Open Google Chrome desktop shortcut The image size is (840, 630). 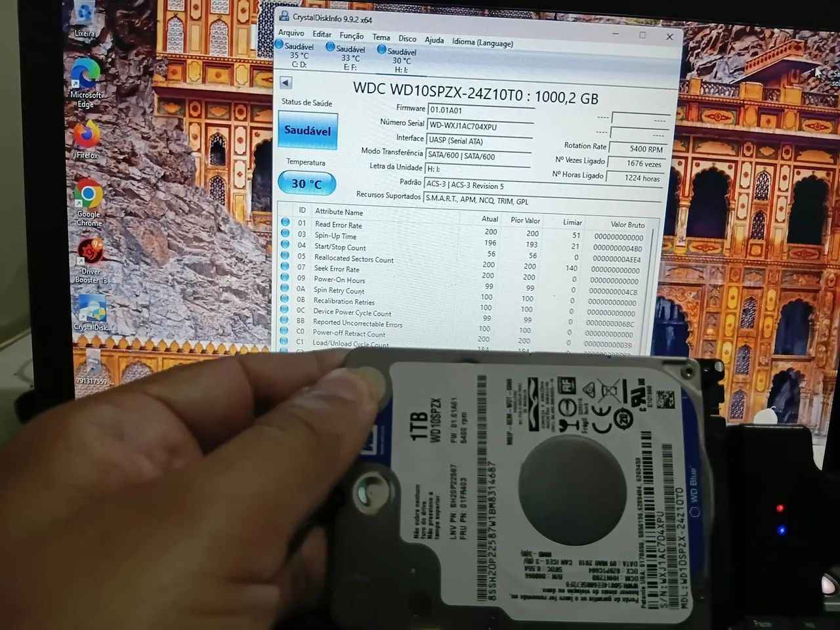pyautogui.click(x=89, y=202)
